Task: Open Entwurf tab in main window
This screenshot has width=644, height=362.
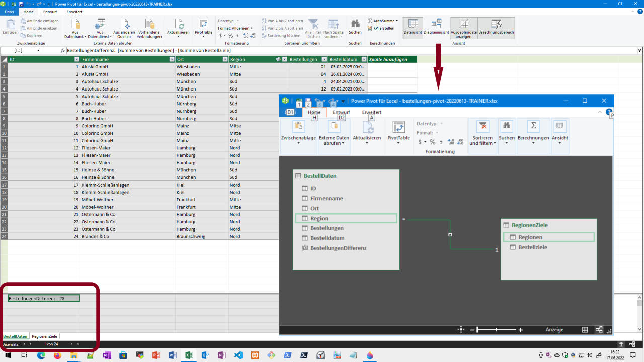Action: coord(50,11)
